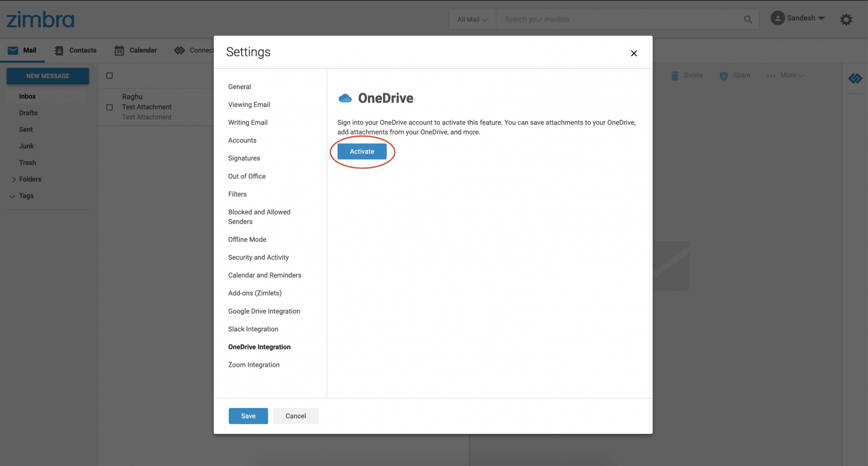Viewport: 868px width, 466px height.
Task: Open Zoom Integration settings
Action: [x=254, y=365]
